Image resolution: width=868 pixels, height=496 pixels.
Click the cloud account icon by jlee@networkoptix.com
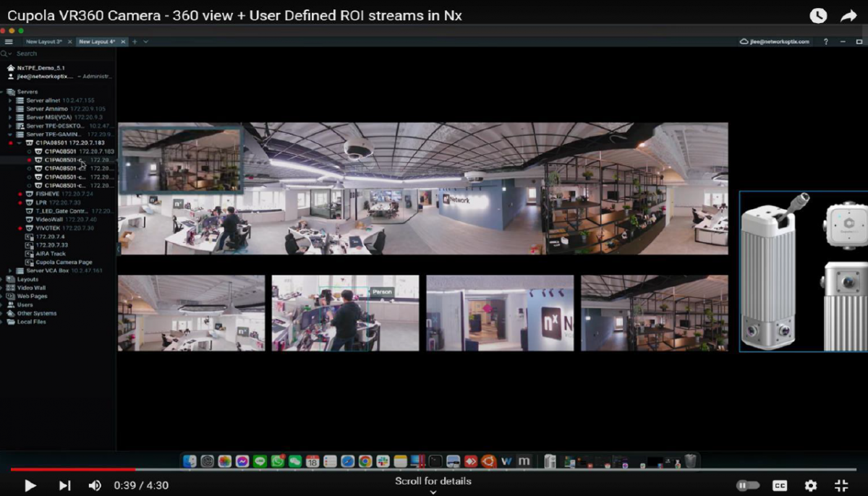point(743,42)
